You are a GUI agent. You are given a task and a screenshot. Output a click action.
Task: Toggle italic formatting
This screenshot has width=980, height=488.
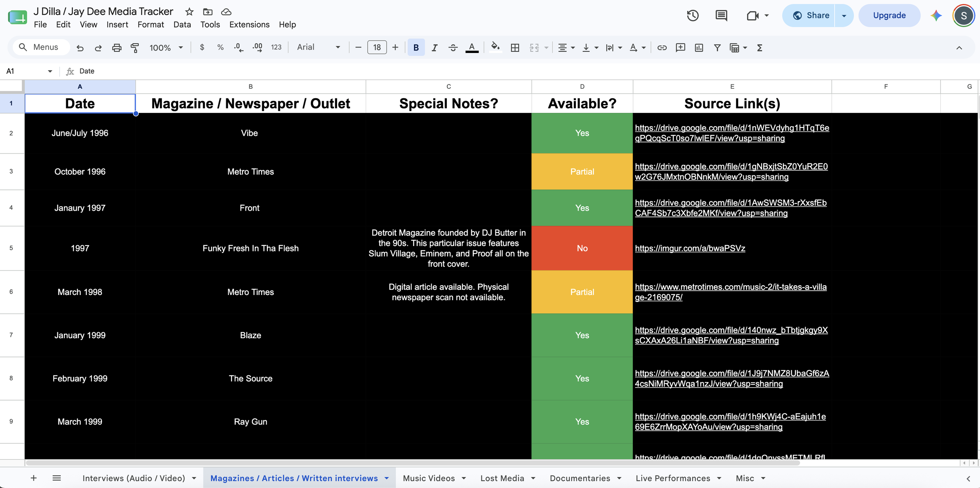point(434,48)
